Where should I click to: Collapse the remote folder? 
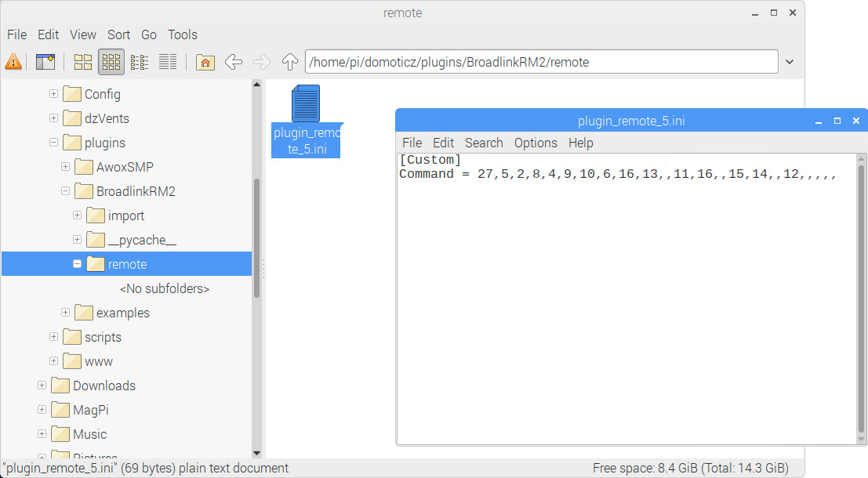(x=78, y=264)
